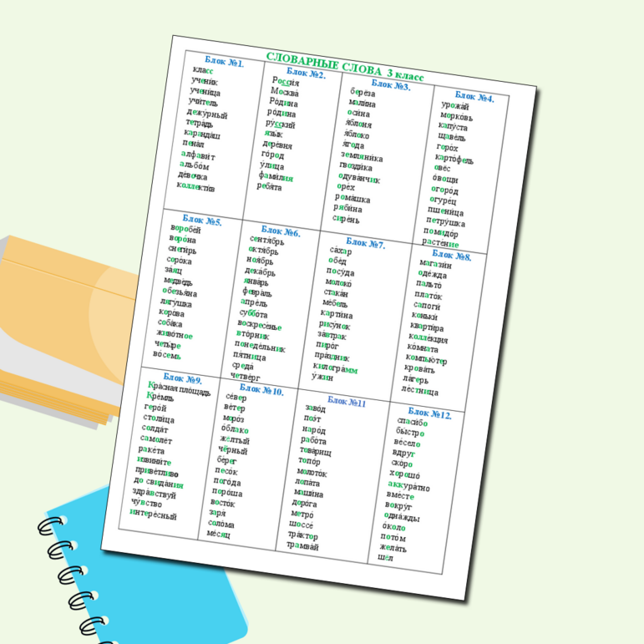Click the word "Красная площадь" in Block 9
The image size is (644, 644).
click(x=179, y=388)
